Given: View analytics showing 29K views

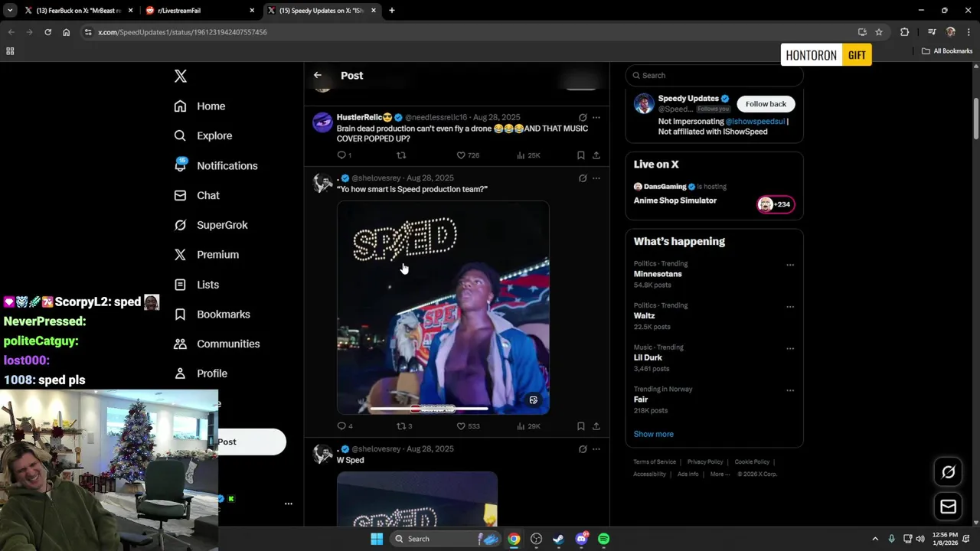Looking at the screenshot, I should click(528, 426).
